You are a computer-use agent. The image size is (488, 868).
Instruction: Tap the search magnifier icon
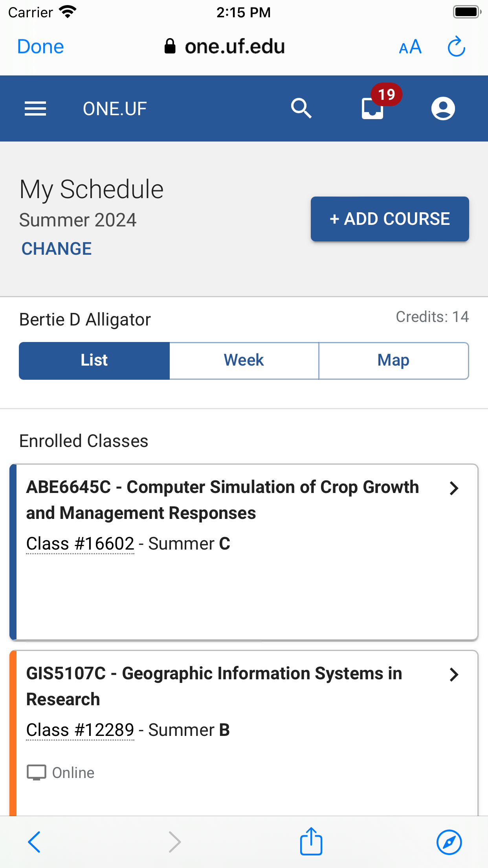point(301,108)
